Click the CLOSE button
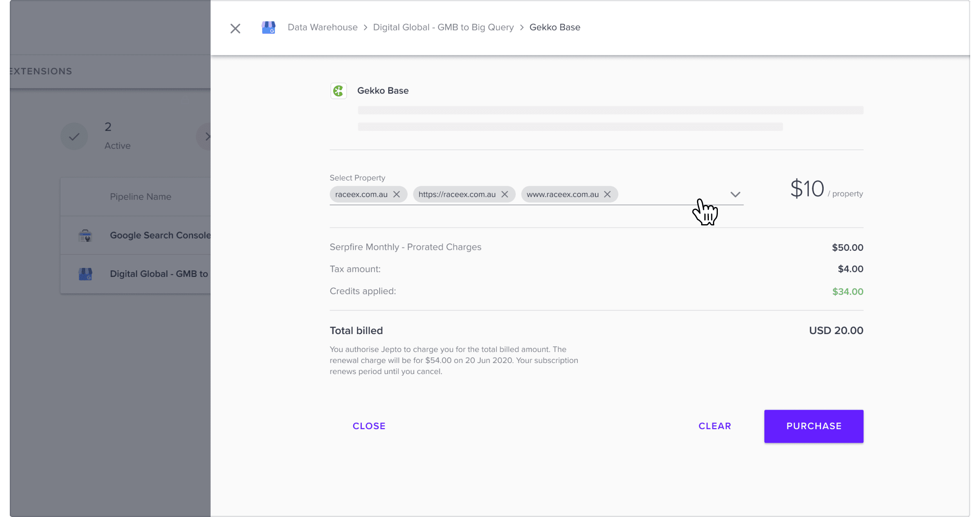The image size is (980, 517). click(x=369, y=426)
